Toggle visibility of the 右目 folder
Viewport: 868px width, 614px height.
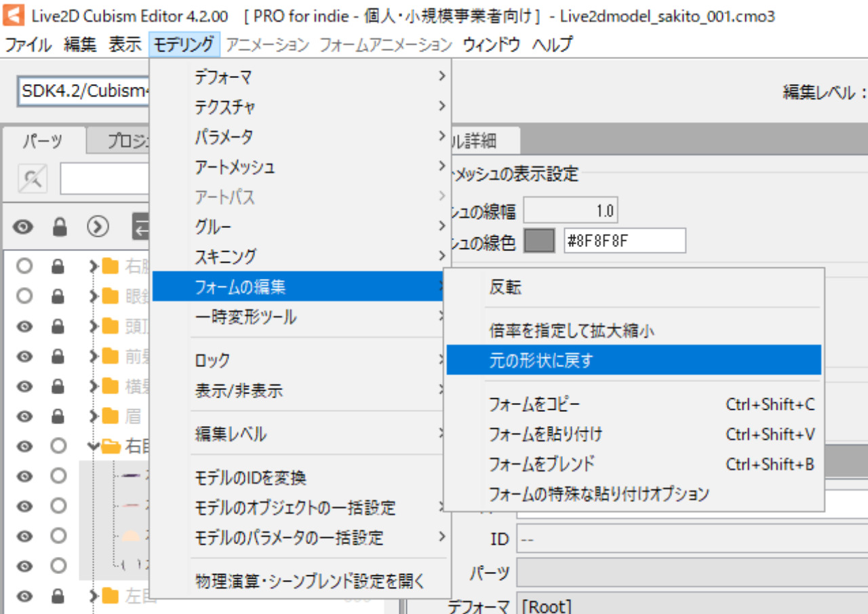pyautogui.click(x=24, y=446)
